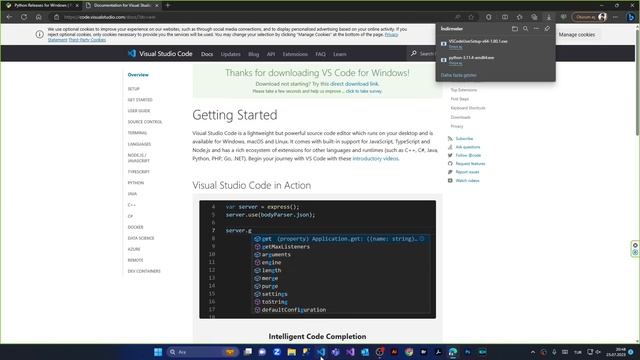Open the Updates page in navigation bar
Image resolution: width=640 pixels, height=360 pixels.
[x=231, y=54]
